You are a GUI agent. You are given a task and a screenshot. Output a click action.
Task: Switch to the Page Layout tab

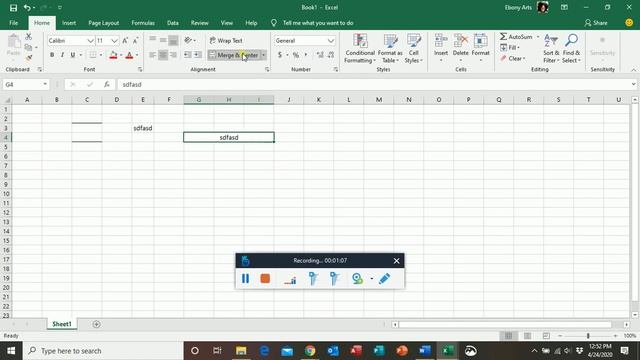104,23
